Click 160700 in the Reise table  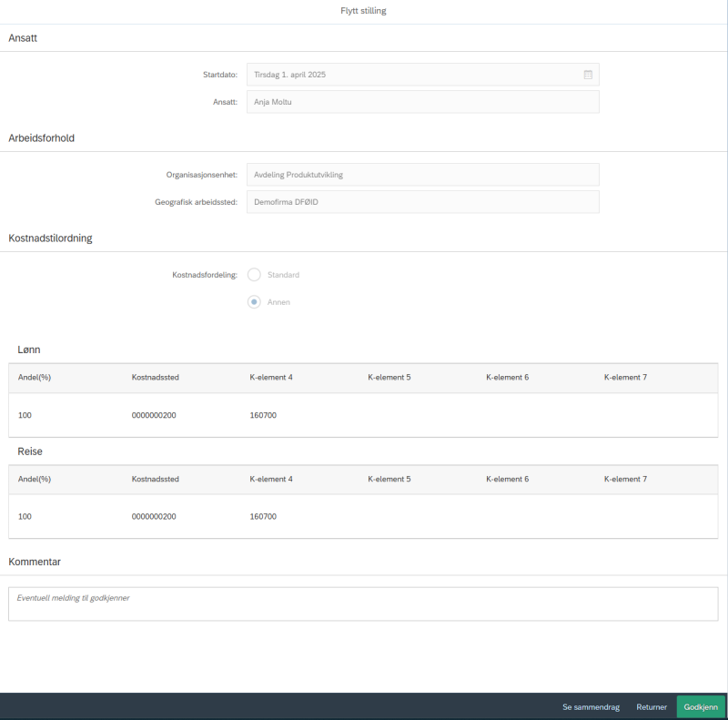[x=263, y=516]
